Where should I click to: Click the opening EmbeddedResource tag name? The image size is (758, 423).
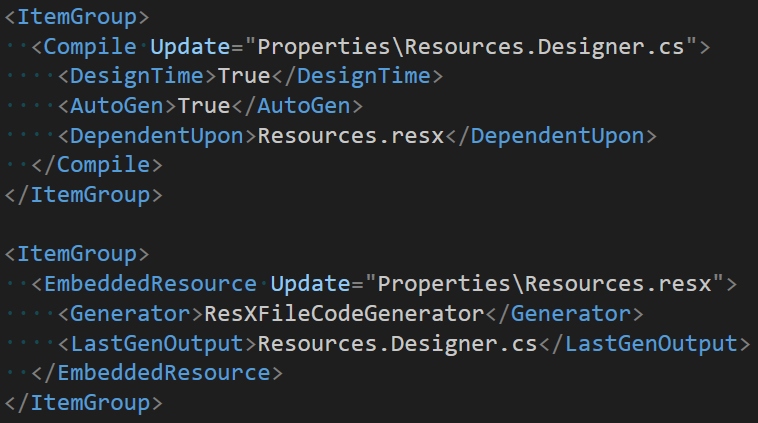(150, 284)
